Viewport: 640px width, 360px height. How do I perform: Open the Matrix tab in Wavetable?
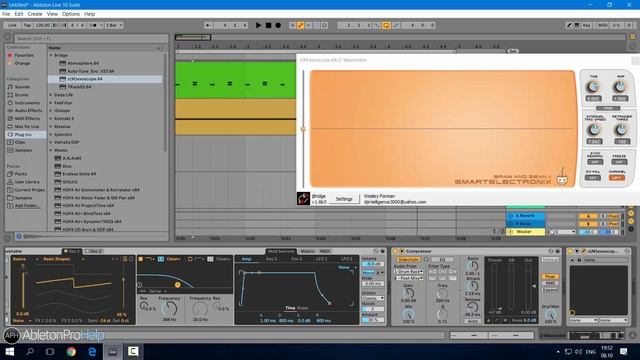(x=307, y=251)
